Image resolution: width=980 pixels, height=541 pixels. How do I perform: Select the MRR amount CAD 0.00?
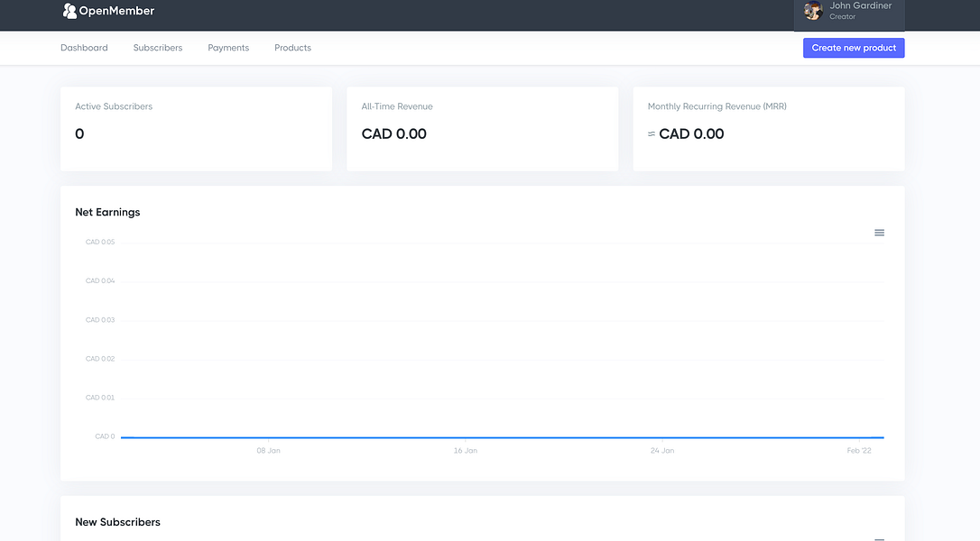(691, 133)
